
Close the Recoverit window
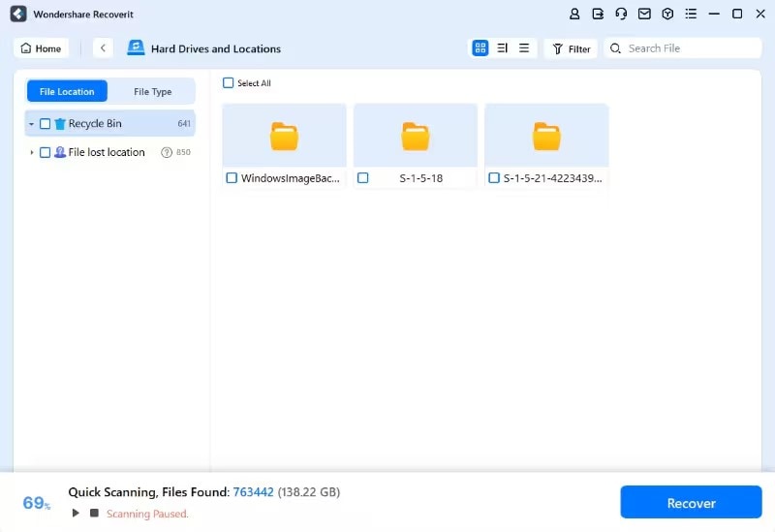point(760,14)
